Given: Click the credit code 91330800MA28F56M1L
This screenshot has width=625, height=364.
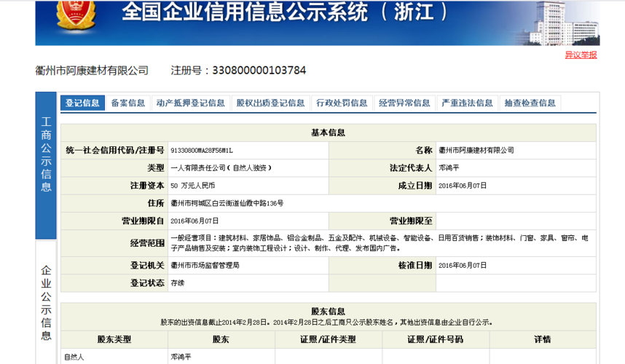Looking at the screenshot, I should [202, 151].
